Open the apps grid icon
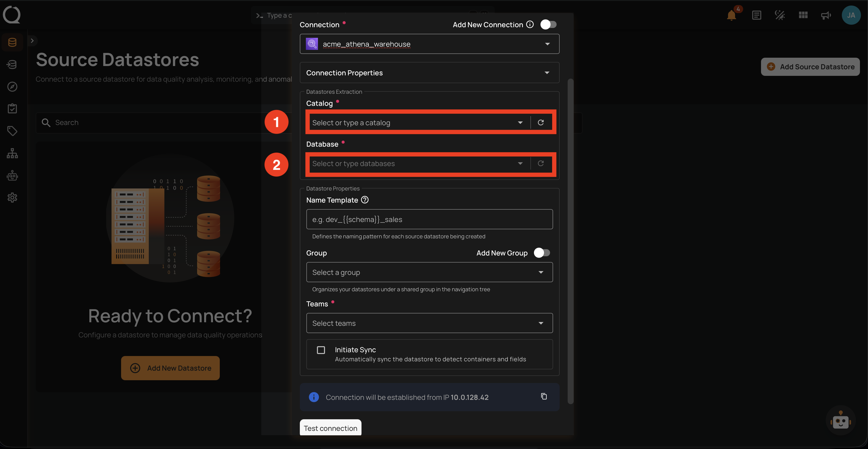The height and width of the screenshot is (449, 868). pos(803,15)
